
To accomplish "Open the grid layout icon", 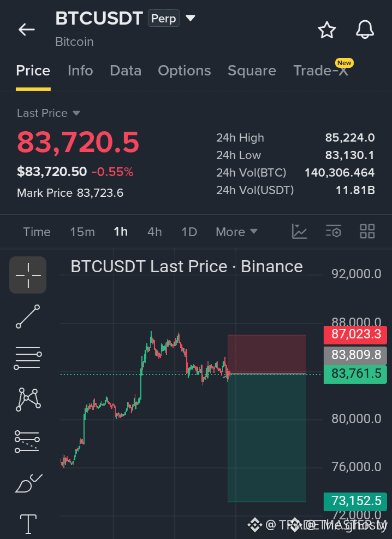I will point(367,231).
